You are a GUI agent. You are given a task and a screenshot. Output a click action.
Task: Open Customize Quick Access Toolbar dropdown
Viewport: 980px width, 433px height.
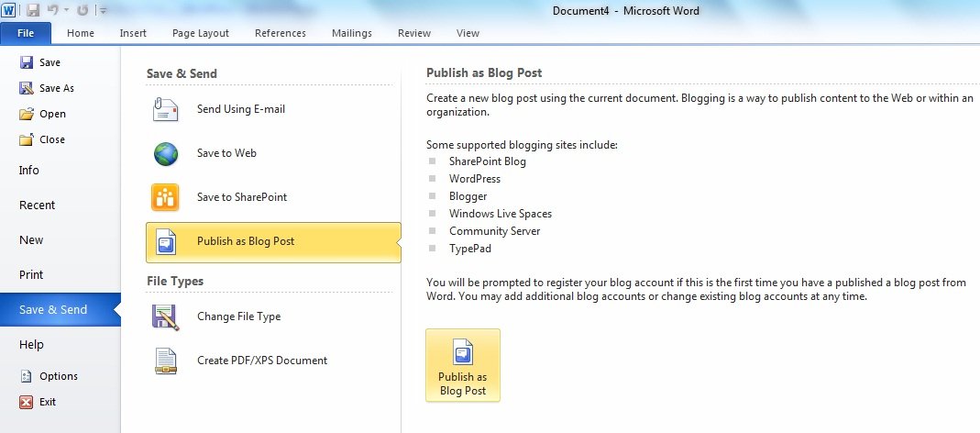103,11
